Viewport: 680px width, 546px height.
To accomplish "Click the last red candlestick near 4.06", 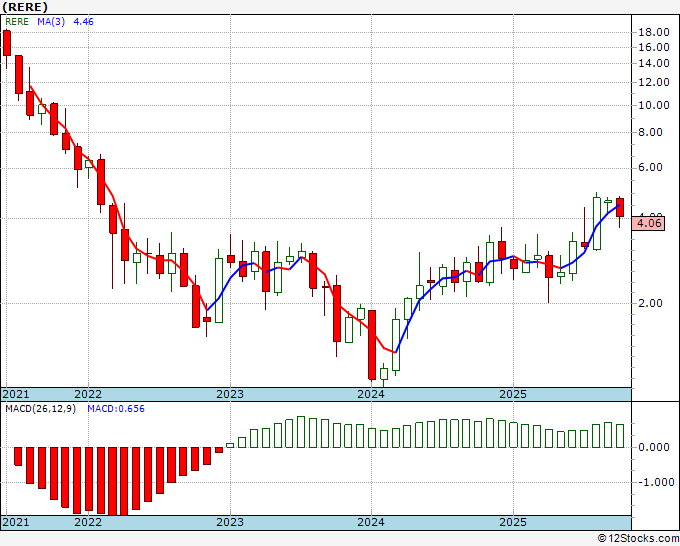I will coord(620,208).
